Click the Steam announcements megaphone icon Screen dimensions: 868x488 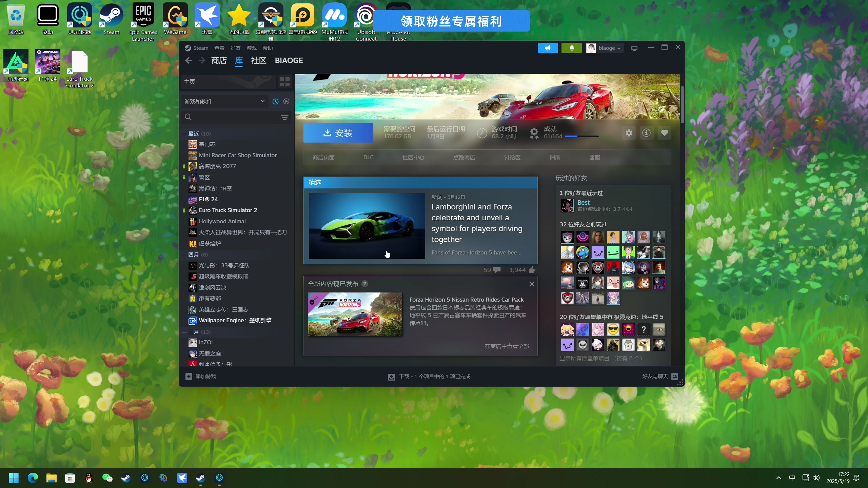pos(548,48)
